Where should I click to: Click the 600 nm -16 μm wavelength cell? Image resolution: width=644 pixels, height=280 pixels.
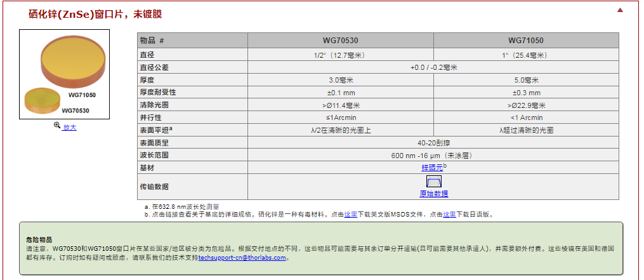click(433, 155)
